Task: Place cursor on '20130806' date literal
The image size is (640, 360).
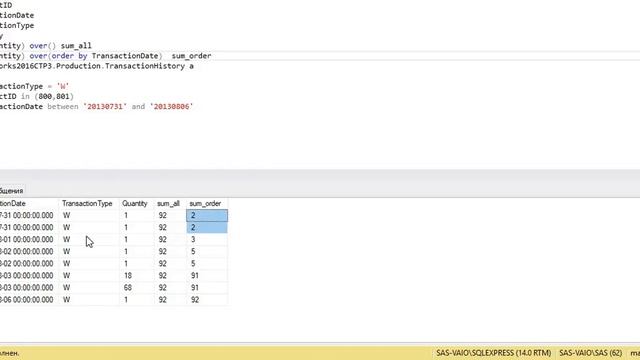Action: (x=171, y=107)
